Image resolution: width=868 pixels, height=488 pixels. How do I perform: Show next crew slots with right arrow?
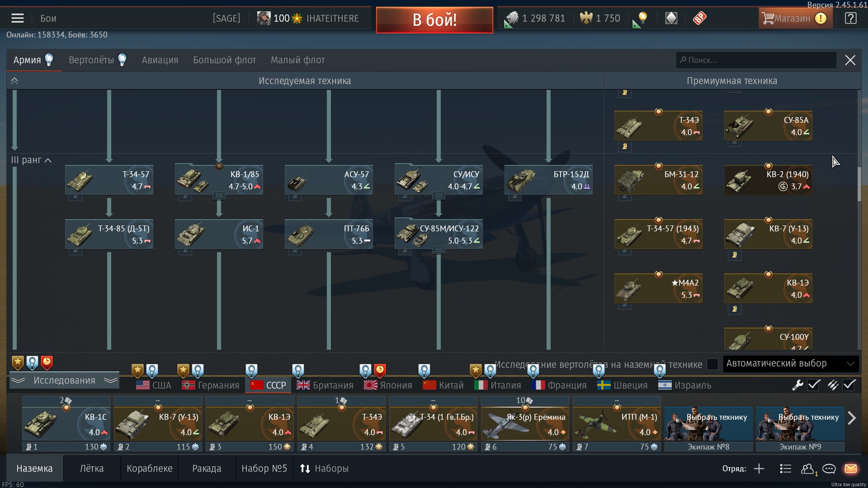pos(852,418)
